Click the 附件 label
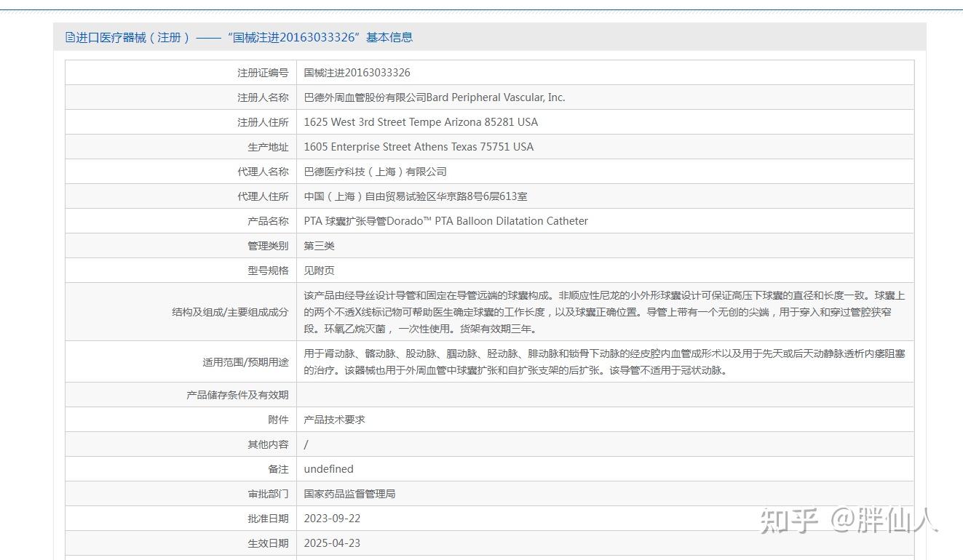The height and width of the screenshot is (560, 963). (278, 420)
